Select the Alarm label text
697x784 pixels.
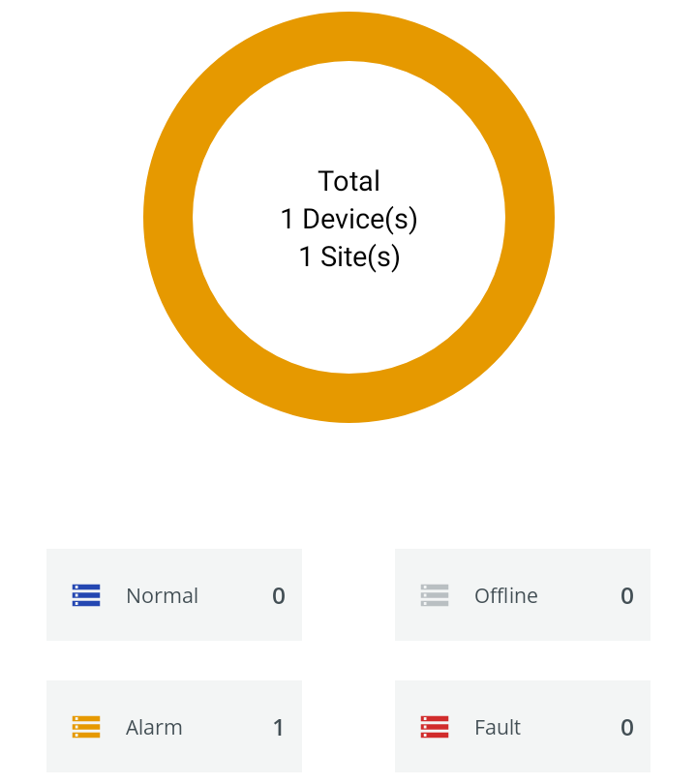pos(154,727)
